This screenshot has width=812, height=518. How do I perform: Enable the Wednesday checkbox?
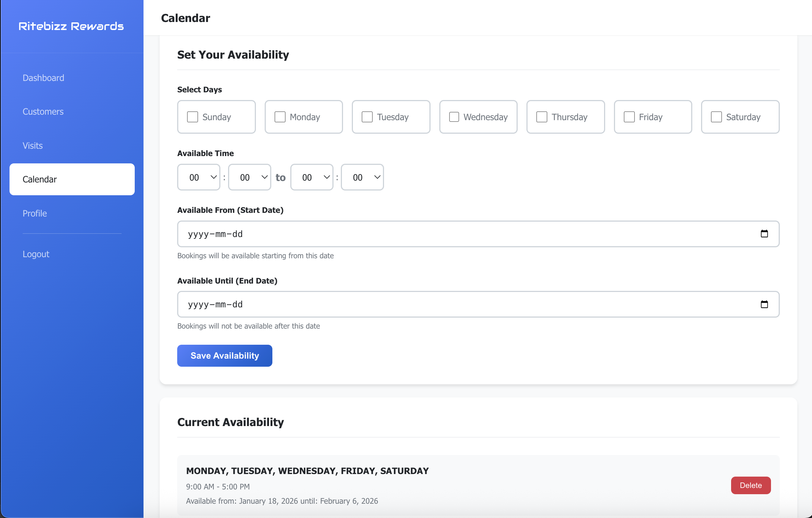pyautogui.click(x=454, y=117)
